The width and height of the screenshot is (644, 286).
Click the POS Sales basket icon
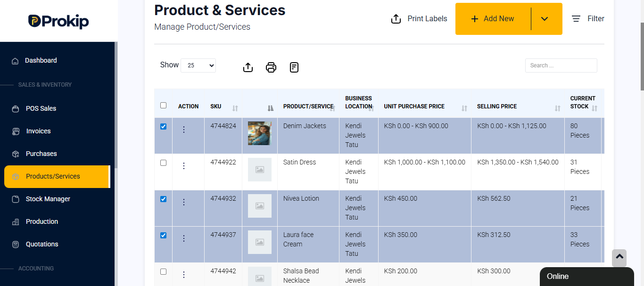click(x=16, y=109)
